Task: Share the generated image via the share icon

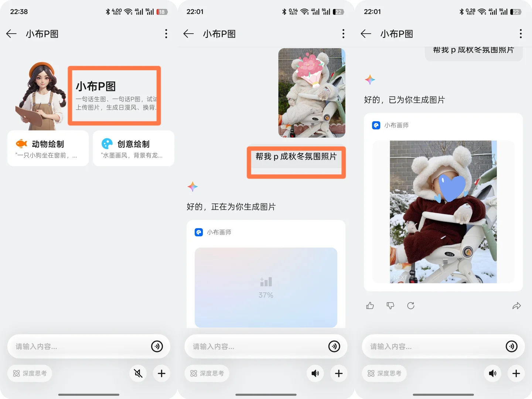Action: [x=516, y=306]
